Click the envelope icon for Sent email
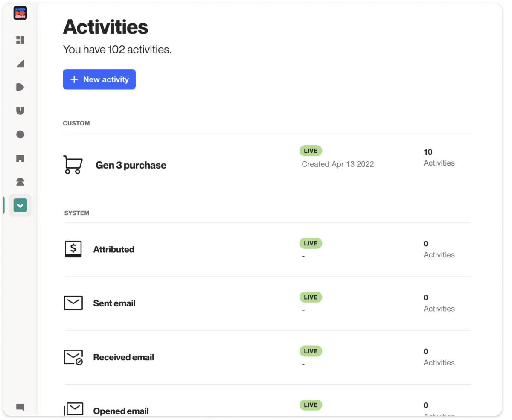 click(x=73, y=303)
